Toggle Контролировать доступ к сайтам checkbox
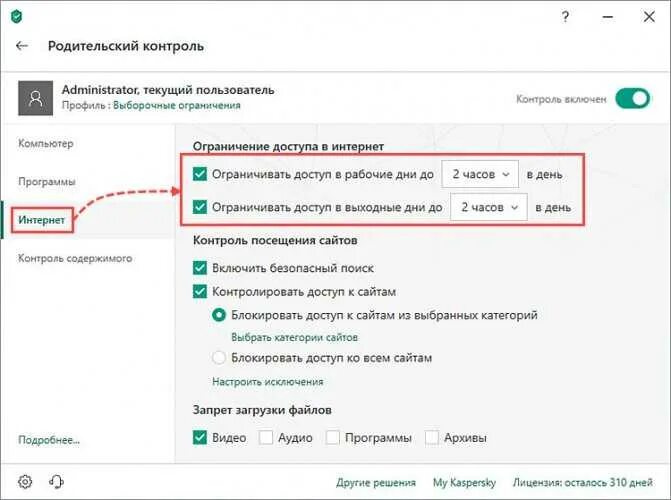 point(200,292)
